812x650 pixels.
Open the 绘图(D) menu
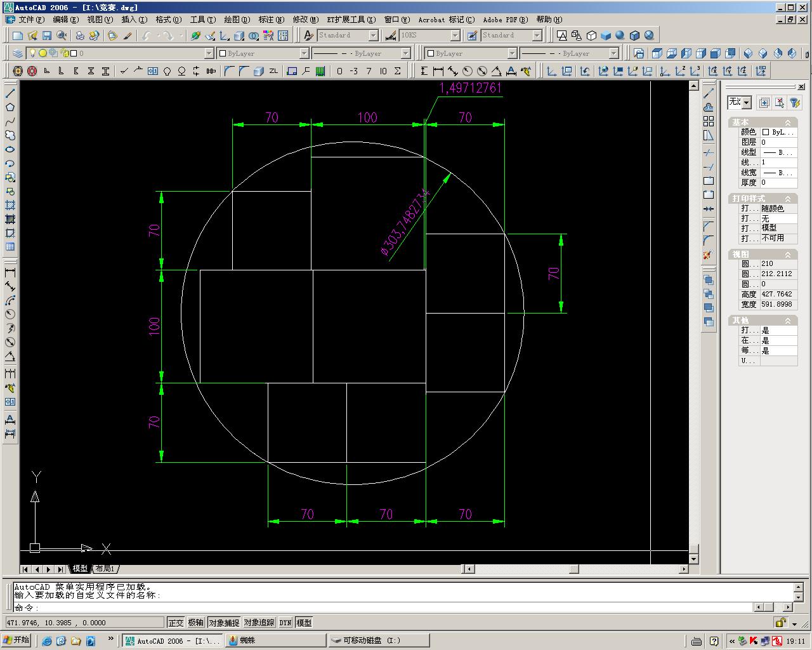(237, 20)
